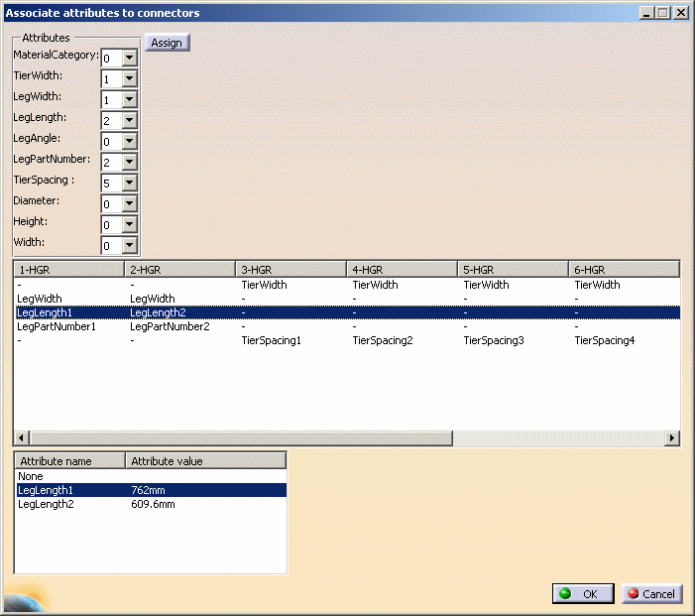This screenshot has width=695, height=616.
Task: Select the LegWidth row in connector table
Action: pos(40,299)
